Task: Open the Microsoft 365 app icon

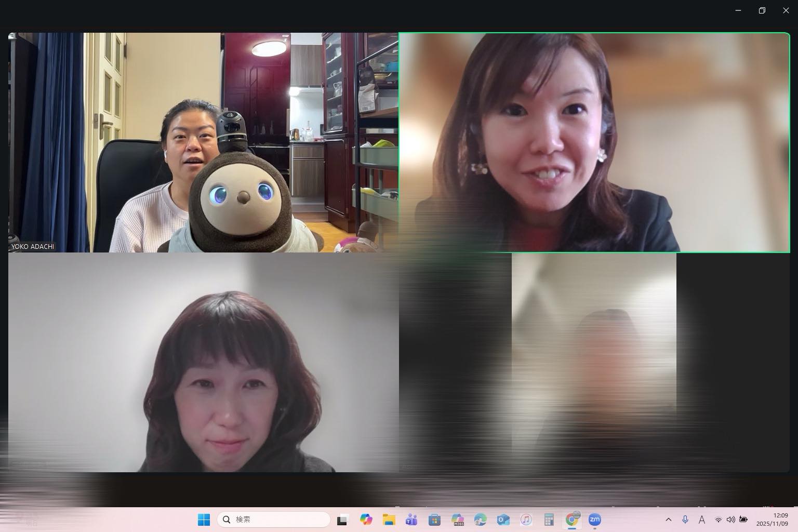Action: click(x=457, y=520)
